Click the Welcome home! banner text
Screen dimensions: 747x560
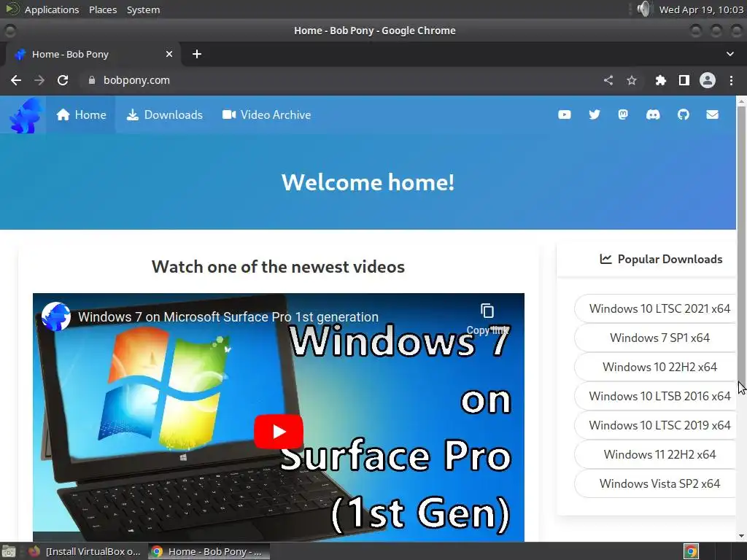click(x=368, y=182)
